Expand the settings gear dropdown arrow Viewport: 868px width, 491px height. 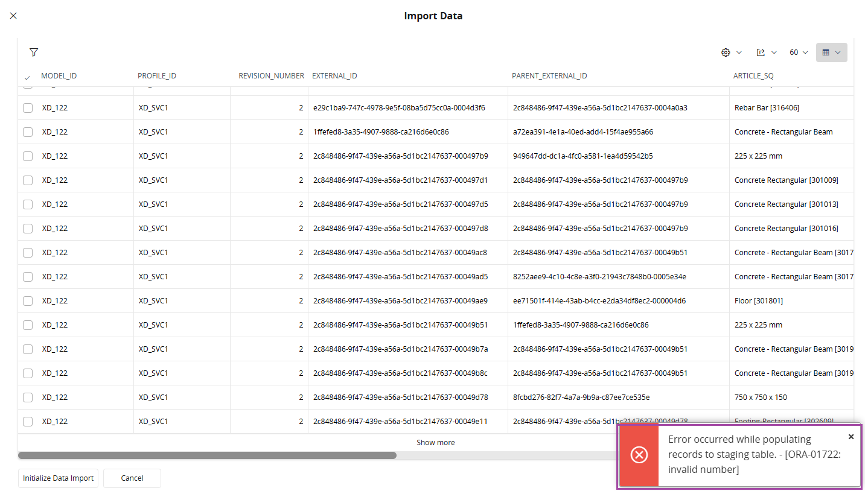click(739, 52)
